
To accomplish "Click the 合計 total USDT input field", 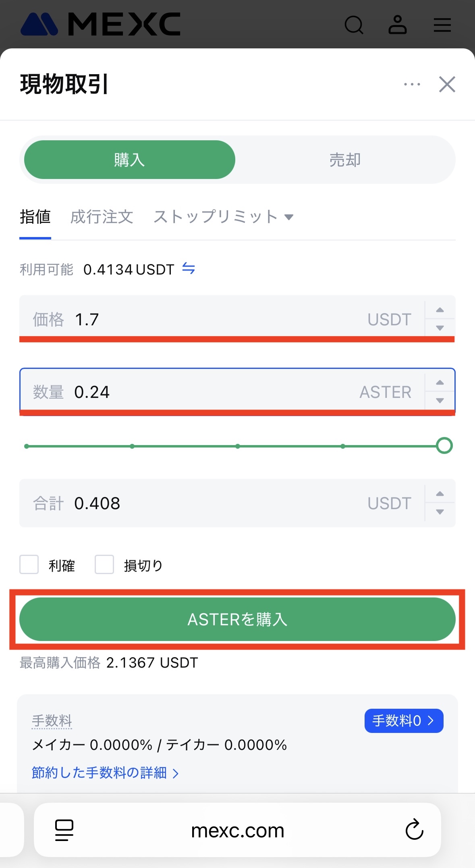I will click(222, 503).
